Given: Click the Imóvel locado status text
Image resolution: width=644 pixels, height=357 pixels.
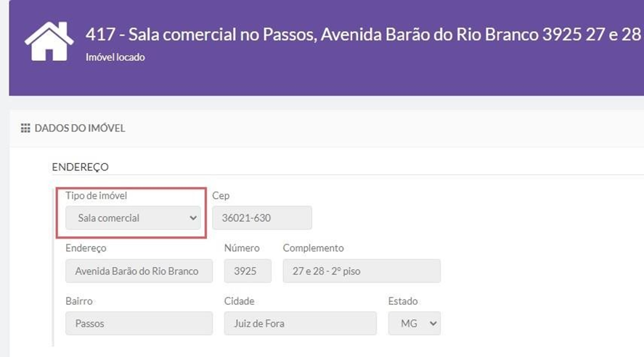Looking at the screenshot, I should (115, 57).
